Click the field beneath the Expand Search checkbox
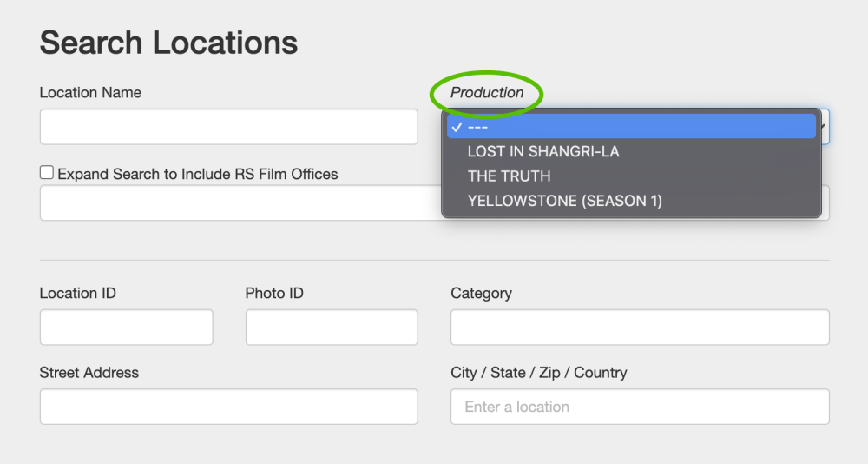 coord(240,202)
